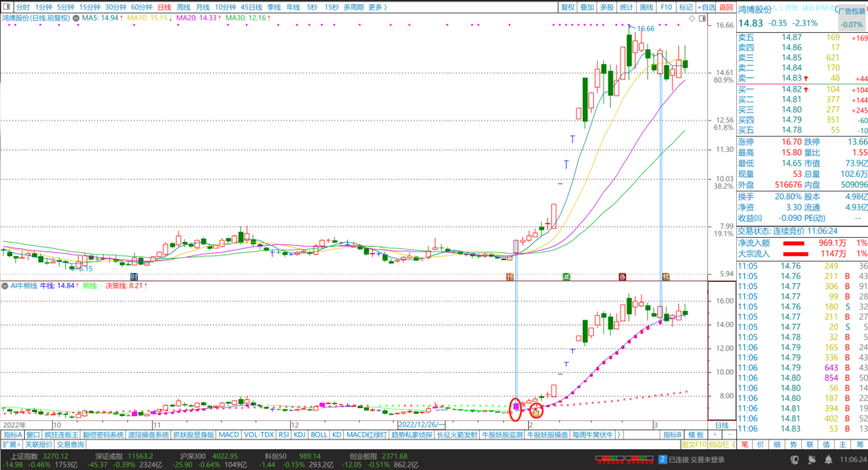Image resolution: width=868 pixels, height=470 pixels.
Task: Select the 1分钟 period
Action: tap(43, 7)
